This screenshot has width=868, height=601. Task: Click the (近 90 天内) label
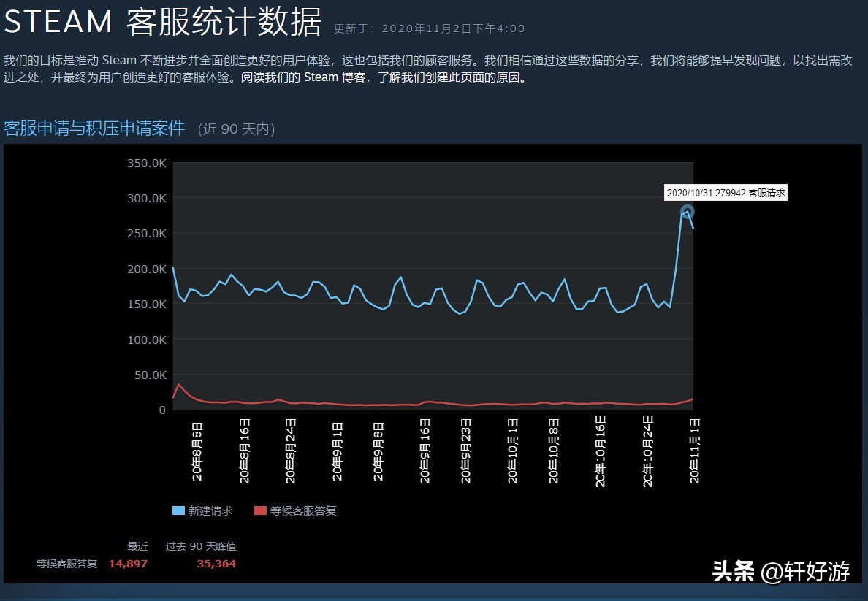pyautogui.click(x=236, y=129)
